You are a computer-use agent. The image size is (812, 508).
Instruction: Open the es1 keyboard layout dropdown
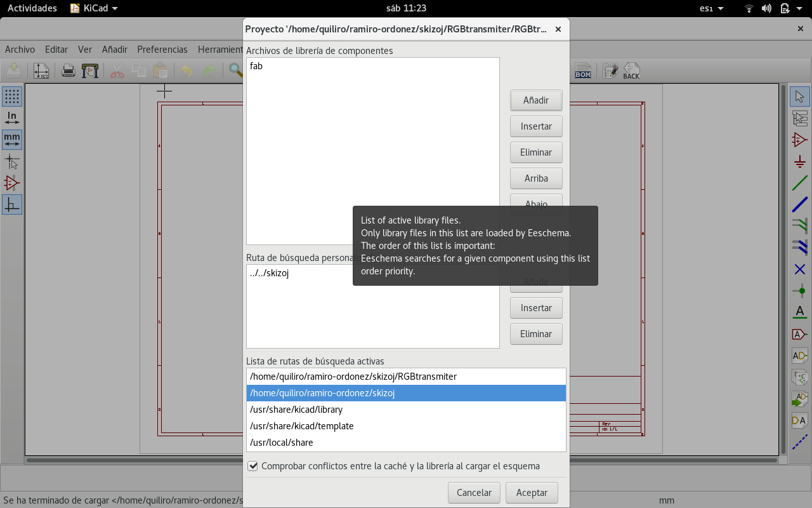[711, 8]
